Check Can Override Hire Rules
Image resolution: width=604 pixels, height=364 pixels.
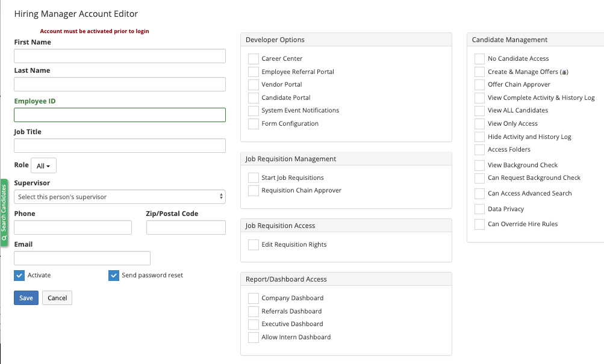479,224
